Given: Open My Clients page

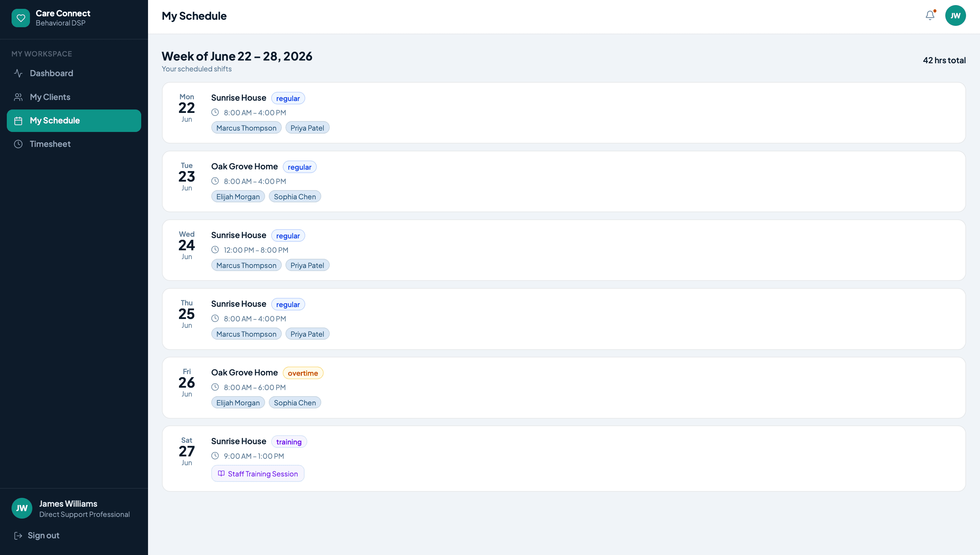Looking at the screenshot, I should pyautogui.click(x=74, y=97).
